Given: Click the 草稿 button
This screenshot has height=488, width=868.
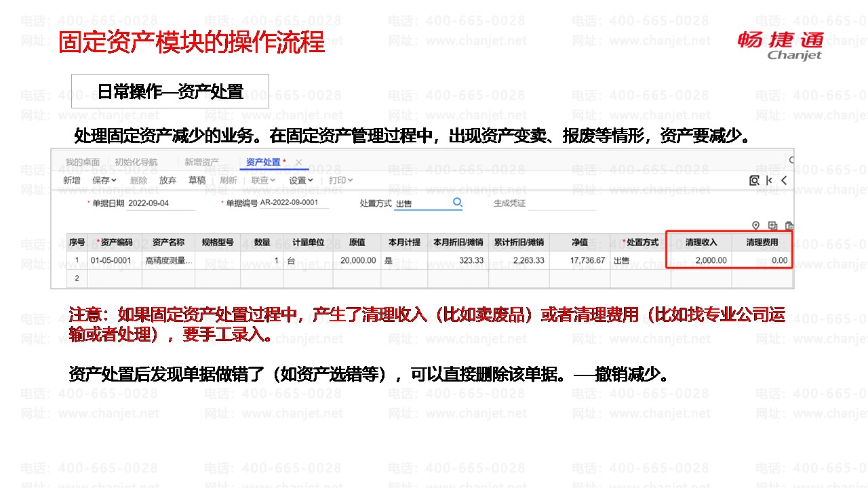Looking at the screenshot, I should (197, 180).
